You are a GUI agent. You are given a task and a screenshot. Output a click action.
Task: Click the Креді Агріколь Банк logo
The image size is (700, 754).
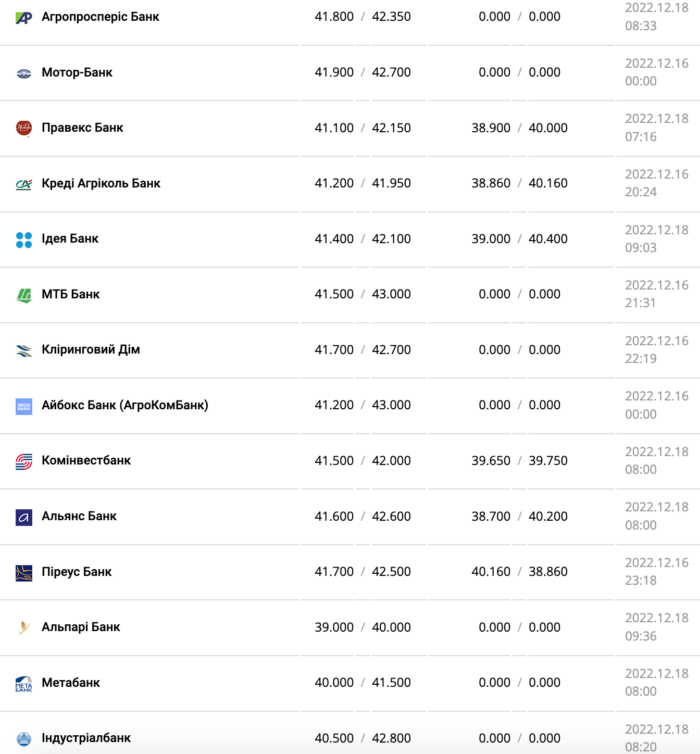point(24,184)
